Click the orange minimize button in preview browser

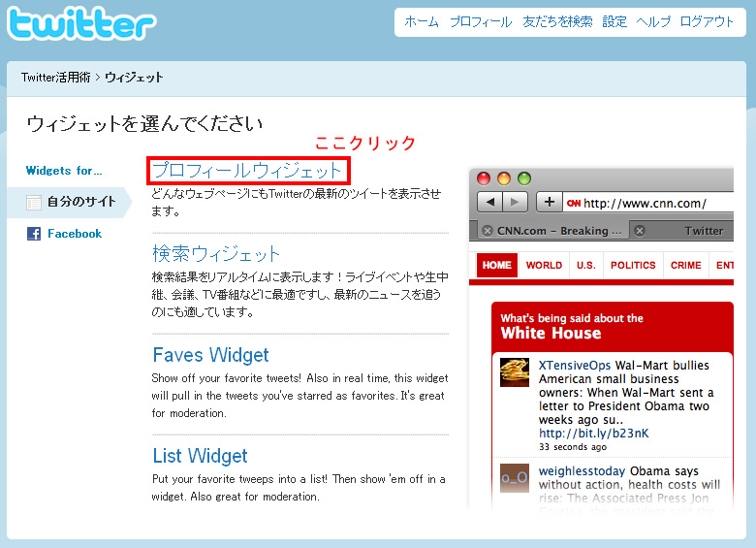[504, 178]
